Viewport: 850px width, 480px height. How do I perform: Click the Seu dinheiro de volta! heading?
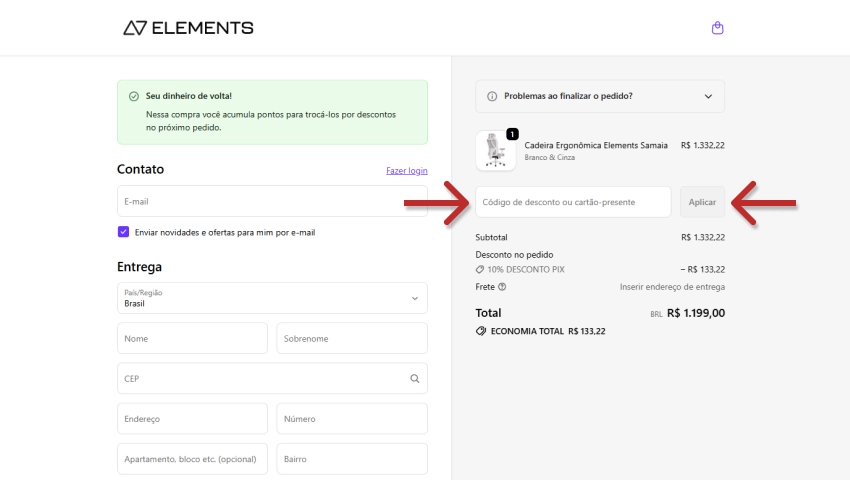click(x=189, y=96)
